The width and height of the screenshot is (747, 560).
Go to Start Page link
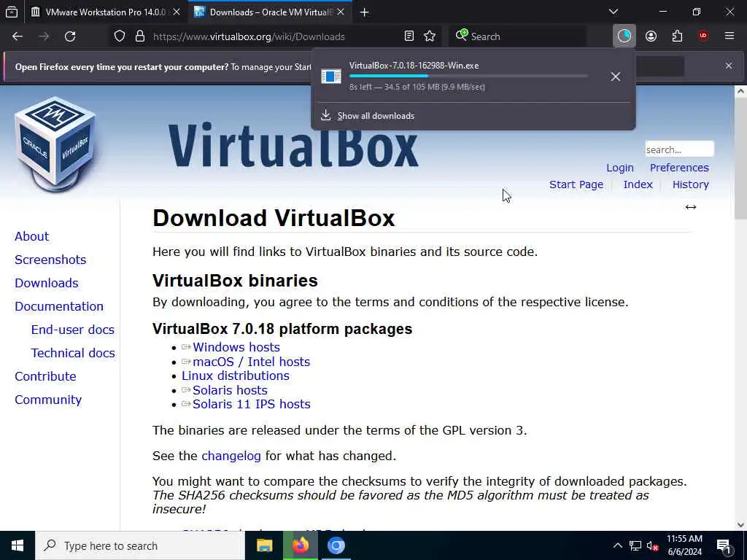coord(576,184)
